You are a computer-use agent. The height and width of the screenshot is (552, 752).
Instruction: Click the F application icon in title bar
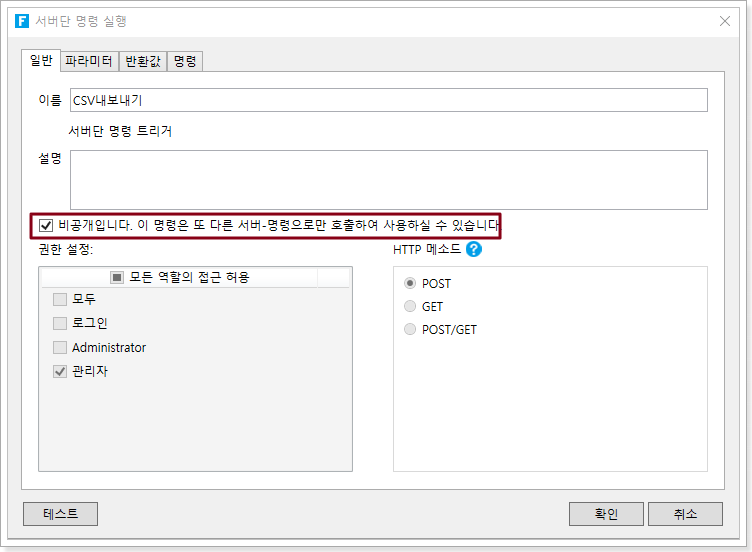22,21
